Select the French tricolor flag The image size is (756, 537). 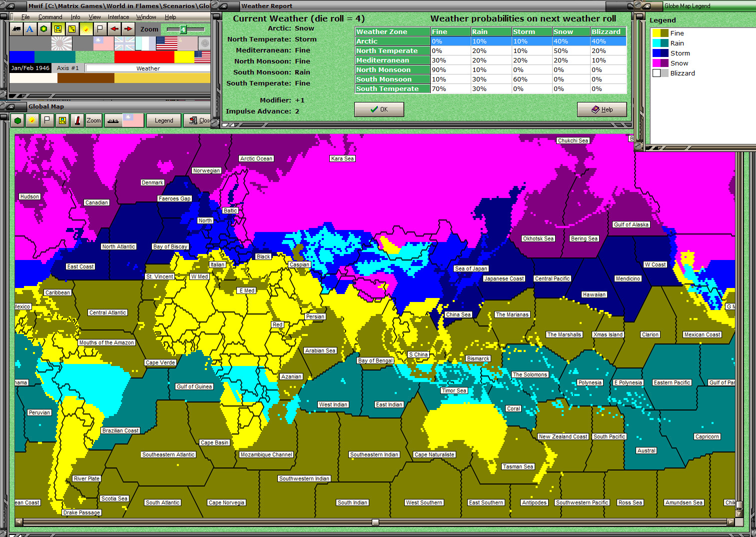[145, 43]
